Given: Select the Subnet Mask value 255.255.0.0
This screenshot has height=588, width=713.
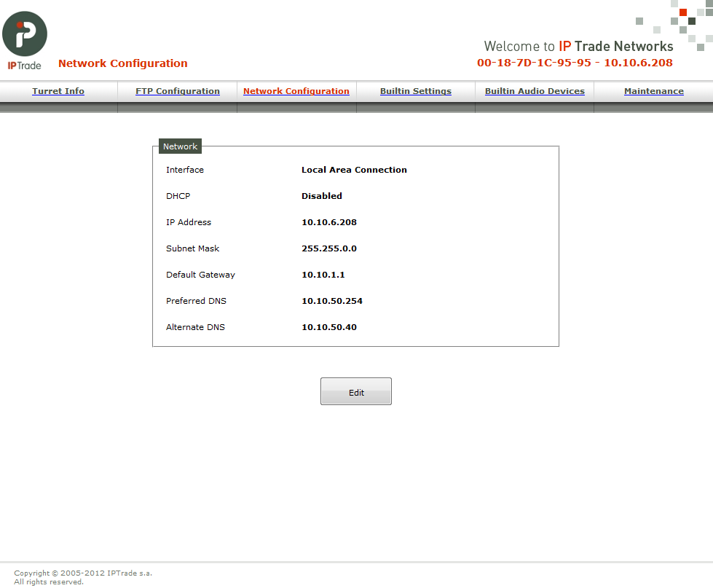Looking at the screenshot, I should click(329, 248).
